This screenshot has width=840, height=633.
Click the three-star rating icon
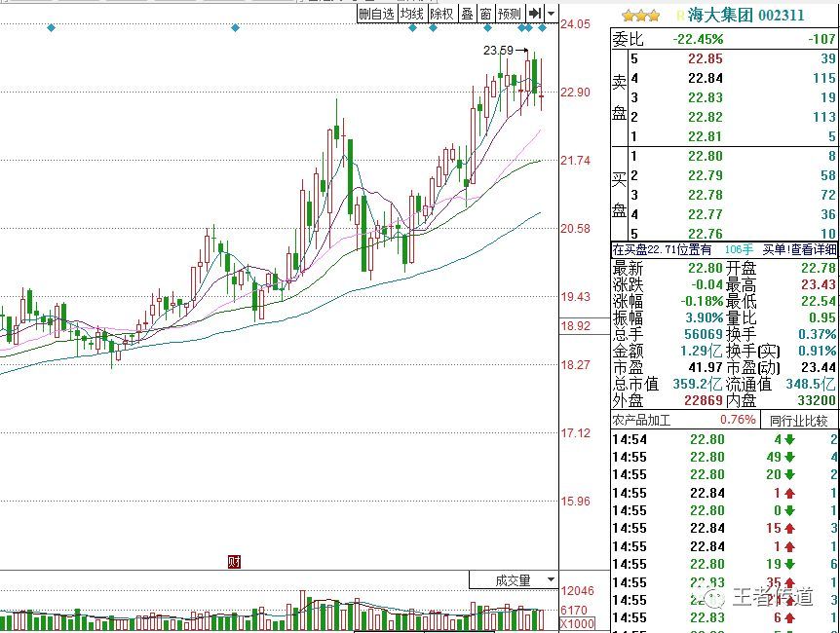click(640, 16)
